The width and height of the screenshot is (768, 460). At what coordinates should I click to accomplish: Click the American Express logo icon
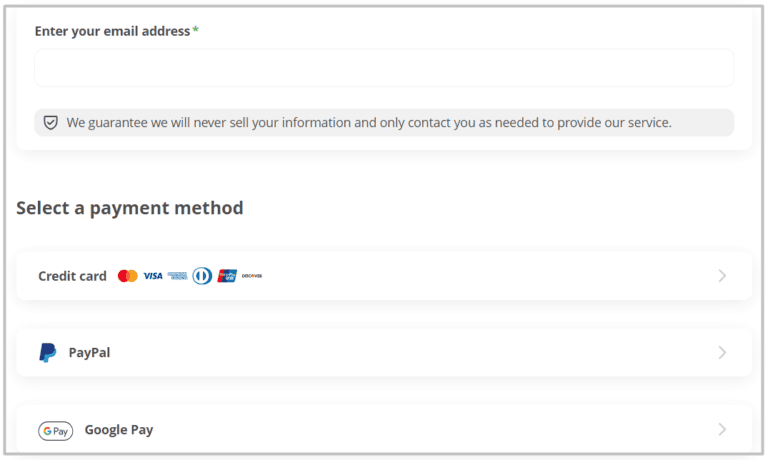(x=177, y=276)
